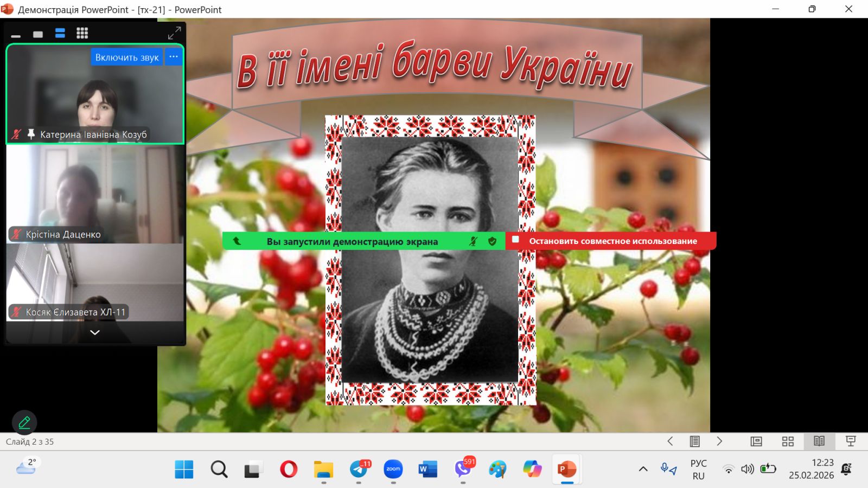868x488 pixels.
Task: Toggle the volume speaker in system tray
Action: [x=748, y=469]
